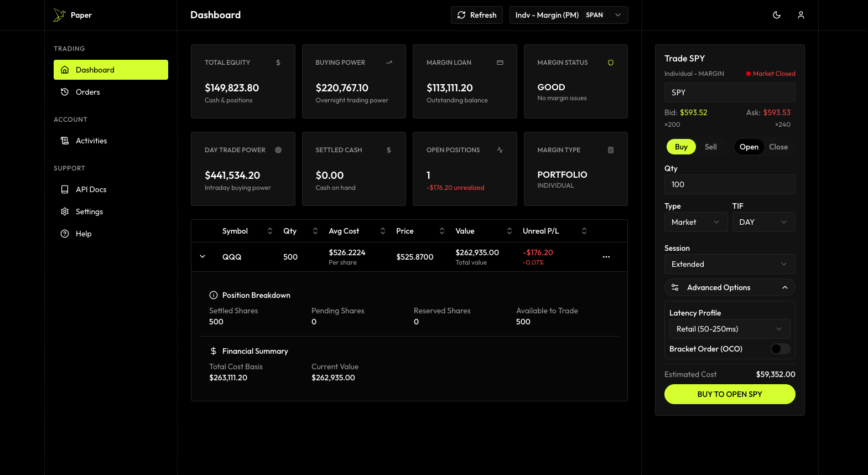Click the Total Equity dollar icon
This screenshot has width=868, height=475.
point(278,63)
